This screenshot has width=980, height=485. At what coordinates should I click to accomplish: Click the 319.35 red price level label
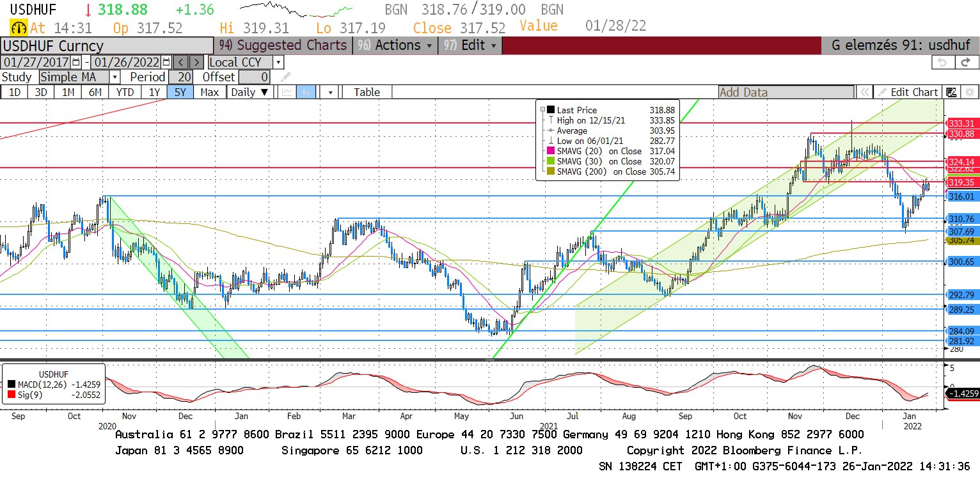(x=961, y=182)
